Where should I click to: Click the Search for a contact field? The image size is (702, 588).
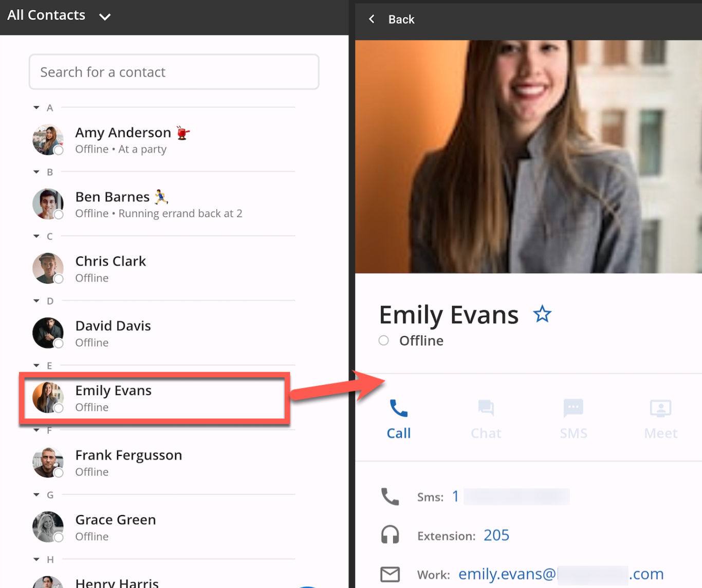[174, 72]
